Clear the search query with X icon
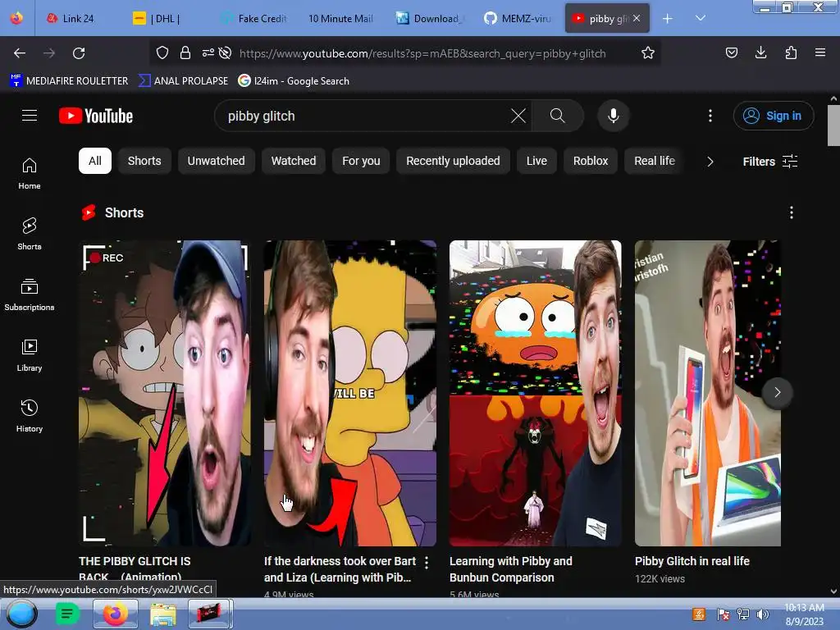Screen dimensions: 840x630 coord(518,116)
